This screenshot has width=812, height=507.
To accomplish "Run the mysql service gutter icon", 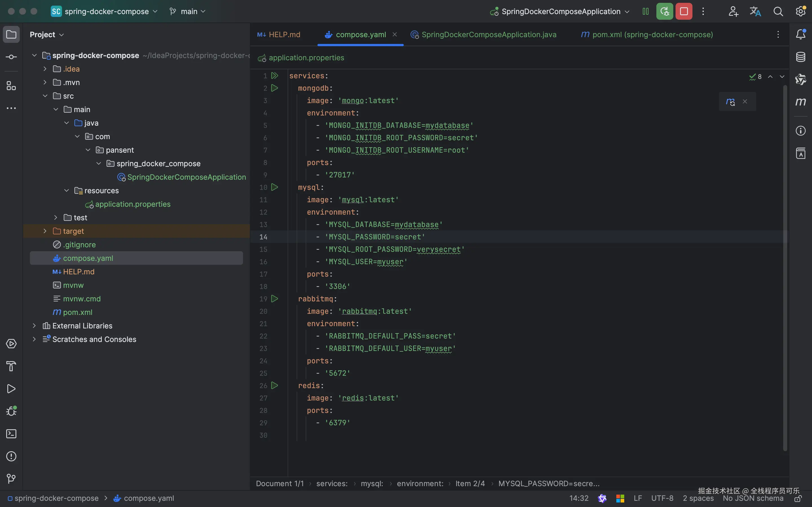I will (x=274, y=187).
